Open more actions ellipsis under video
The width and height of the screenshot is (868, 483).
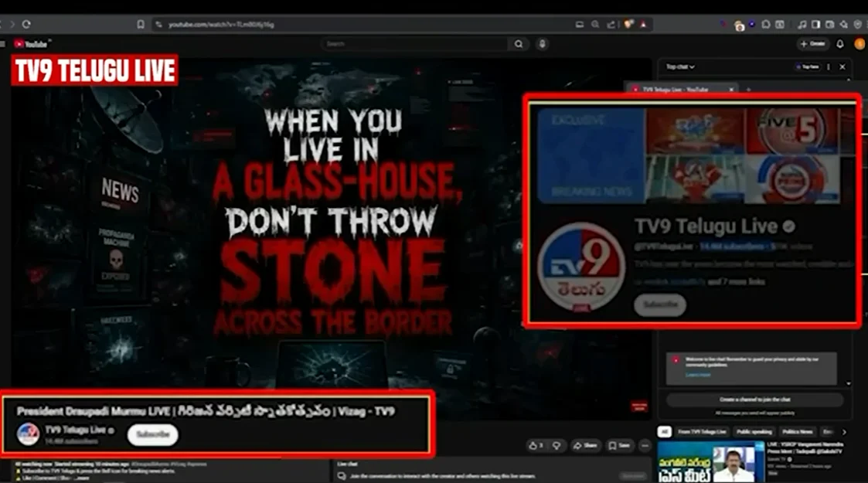(x=645, y=445)
